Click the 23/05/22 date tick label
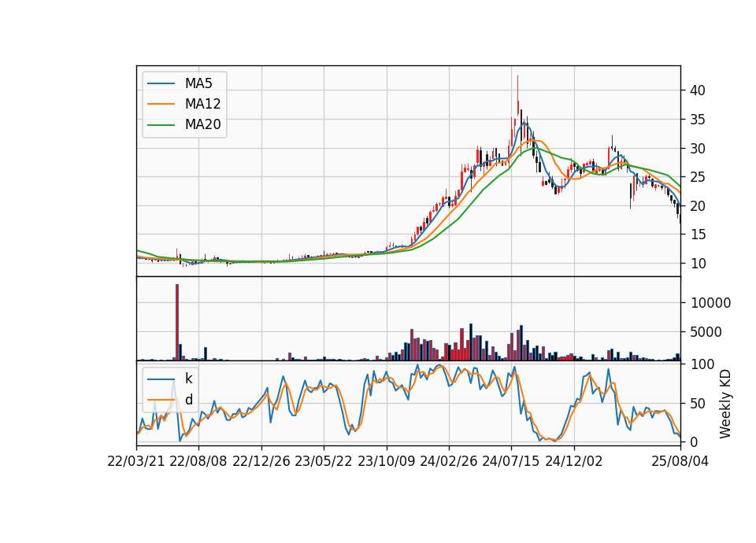The image size is (756, 543). tap(324, 461)
